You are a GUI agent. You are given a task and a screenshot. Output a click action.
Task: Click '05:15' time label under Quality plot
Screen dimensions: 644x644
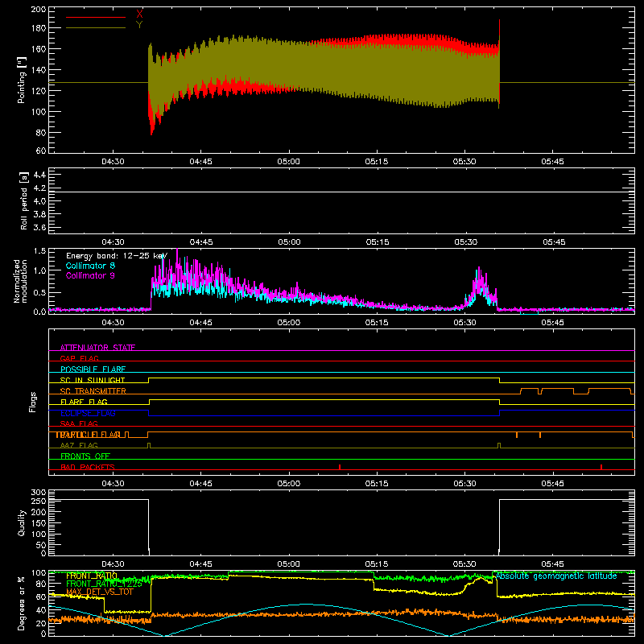[x=377, y=564]
